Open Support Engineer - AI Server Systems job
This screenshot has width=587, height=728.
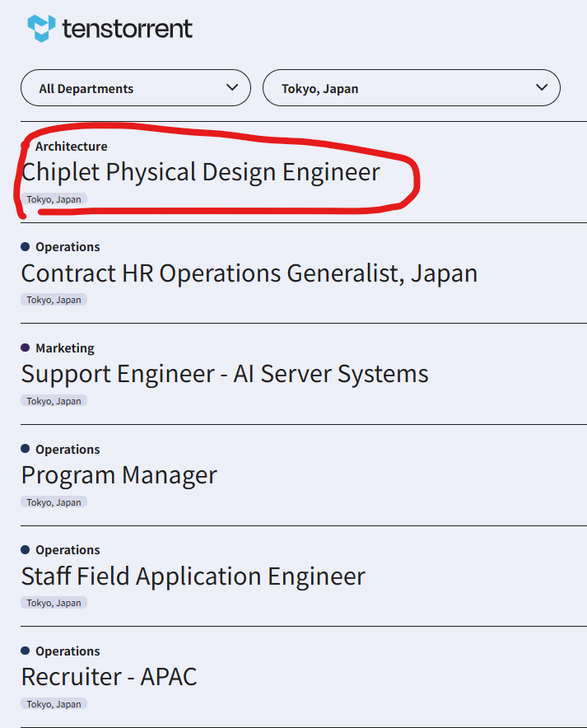225,374
